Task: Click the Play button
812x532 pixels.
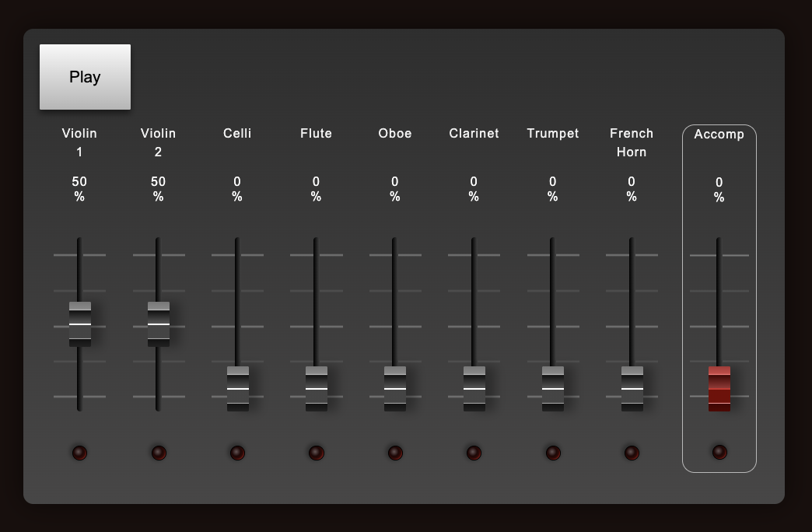Action: [85, 77]
